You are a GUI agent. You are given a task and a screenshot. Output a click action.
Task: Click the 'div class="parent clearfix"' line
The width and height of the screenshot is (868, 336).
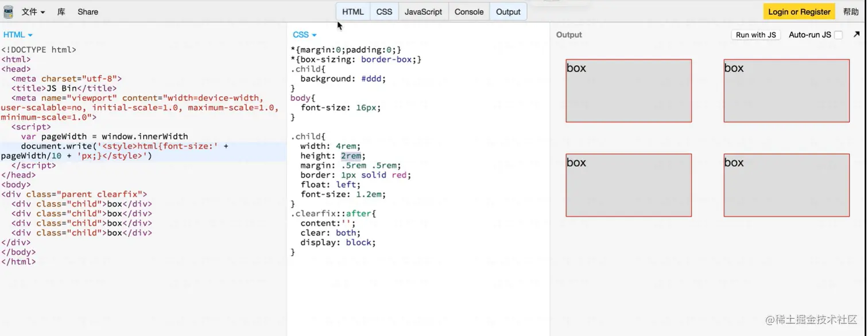pyautogui.click(x=74, y=194)
